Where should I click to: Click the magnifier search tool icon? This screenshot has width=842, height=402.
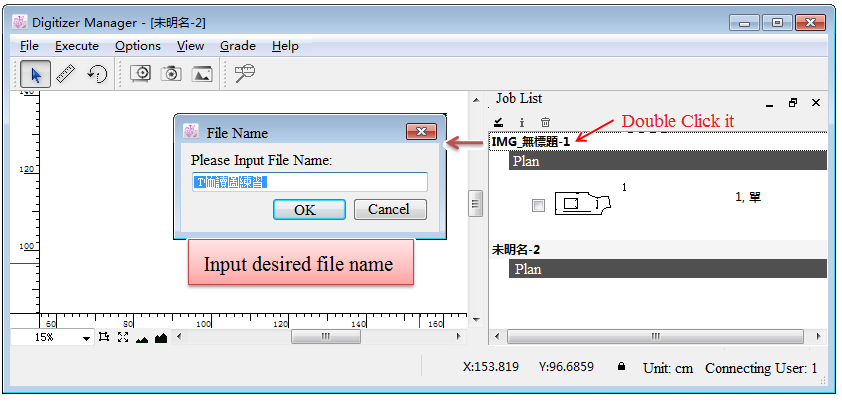pos(245,73)
